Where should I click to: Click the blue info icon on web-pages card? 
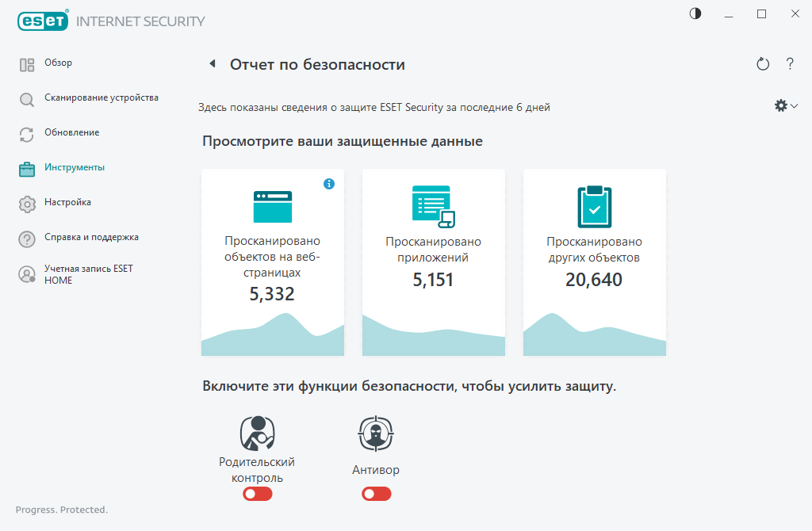click(329, 184)
